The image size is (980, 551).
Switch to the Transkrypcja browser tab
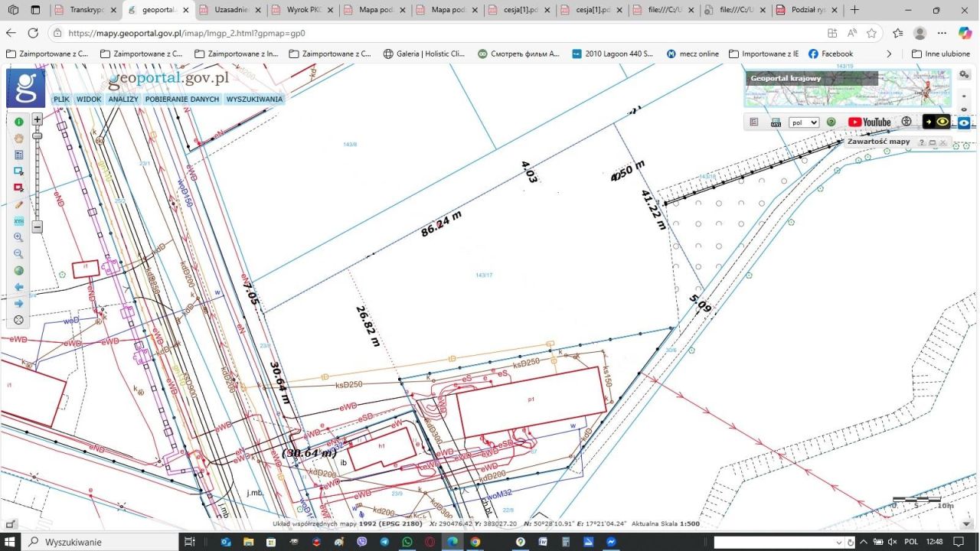point(85,10)
